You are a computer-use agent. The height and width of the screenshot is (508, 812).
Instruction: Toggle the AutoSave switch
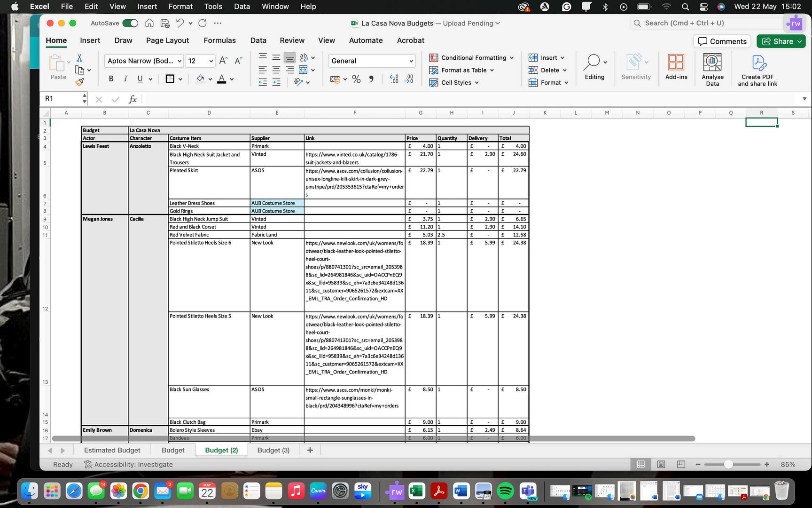pos(130,23)
